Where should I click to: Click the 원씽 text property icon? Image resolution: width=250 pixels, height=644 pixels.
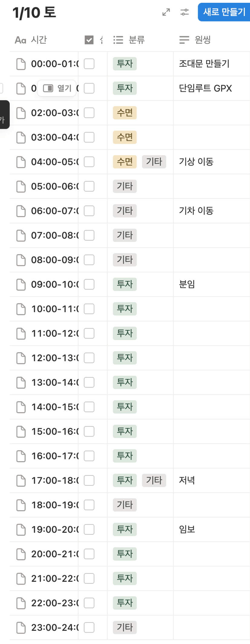click(184, 40)
